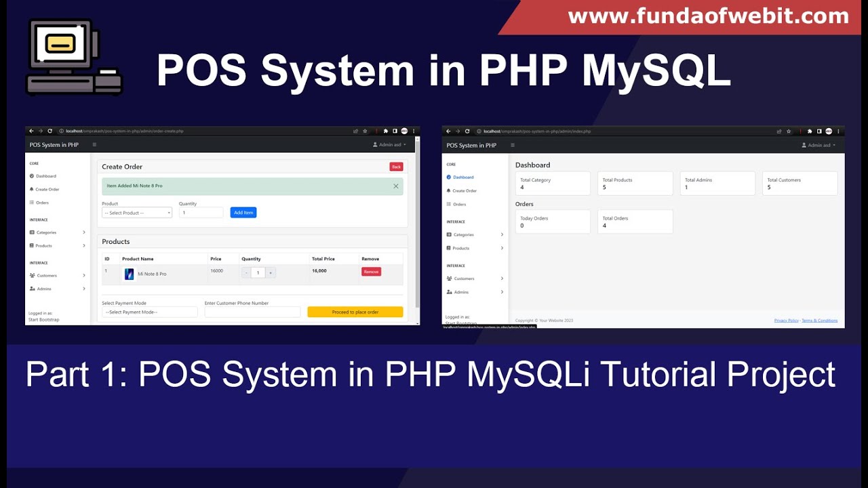Click the Mi Note 8 Pro product thumbnail
Image resolution: width=868 pixels, height=488 pixels.
(129, 274)
